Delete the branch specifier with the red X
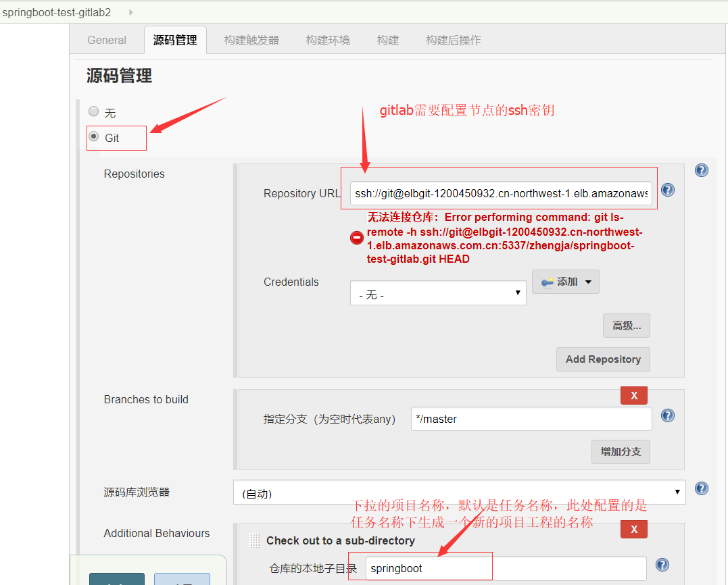The height and width of the screenshot is (585, 728). [x=634, y=396]
